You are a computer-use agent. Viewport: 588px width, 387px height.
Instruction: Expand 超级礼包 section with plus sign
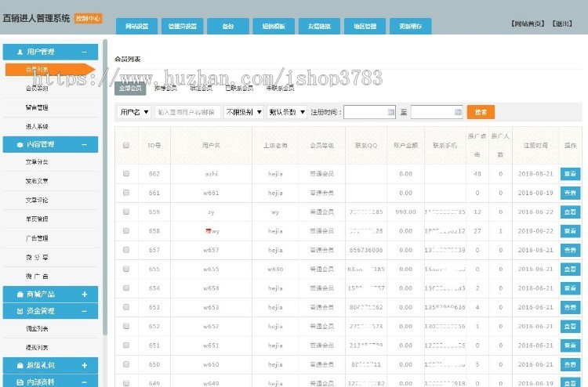(x=85, y=365)
